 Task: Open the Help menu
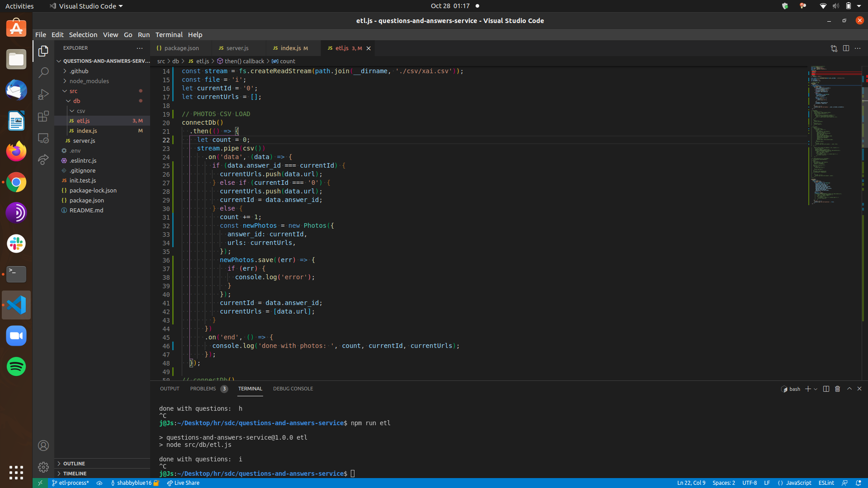tap(195, 35)
